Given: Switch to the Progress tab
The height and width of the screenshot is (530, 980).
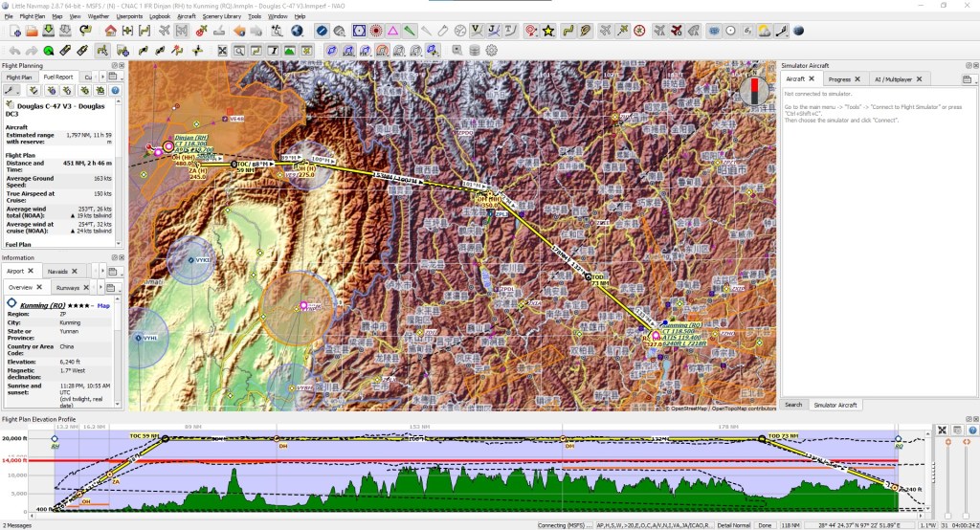Looking at the screenshot, I should [839, 79].
